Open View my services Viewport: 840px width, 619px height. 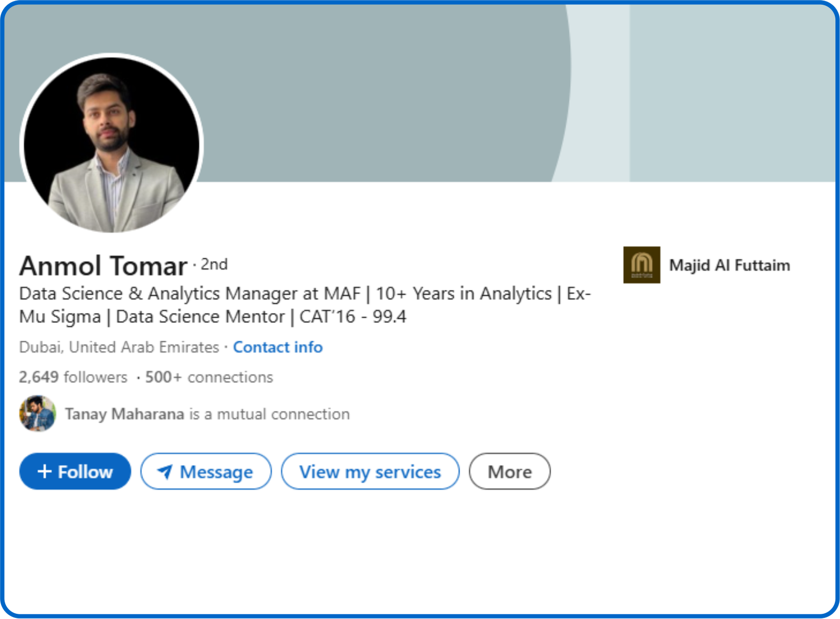[370, 471]
